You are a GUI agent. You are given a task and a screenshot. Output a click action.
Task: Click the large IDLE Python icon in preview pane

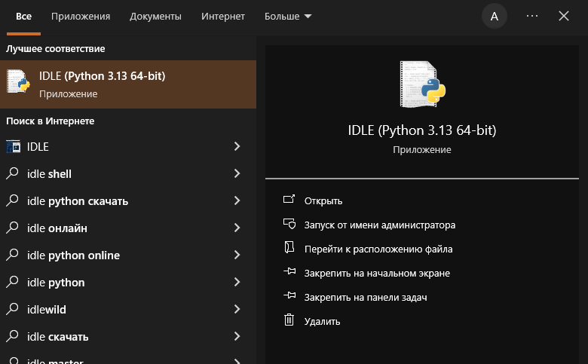tap(422, 84)
